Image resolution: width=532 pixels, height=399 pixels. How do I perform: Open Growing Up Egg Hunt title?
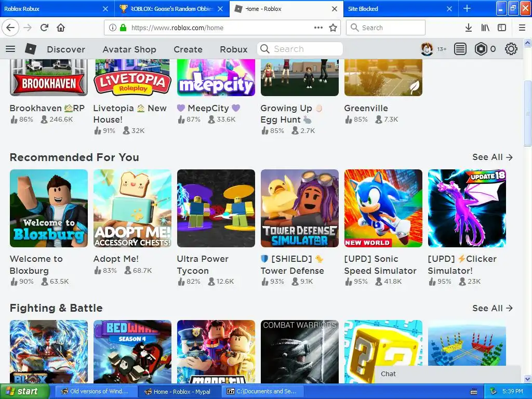[291, 114]
